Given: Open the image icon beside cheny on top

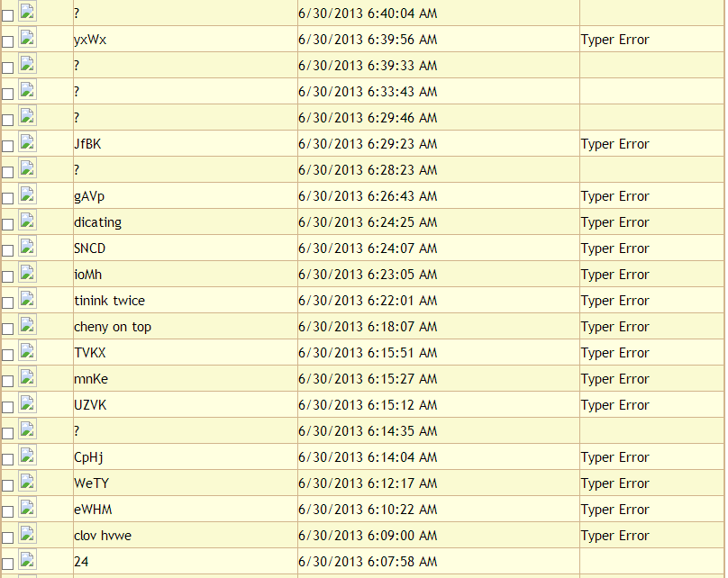Looking at the screenshot, I should [x=27, y=325].
